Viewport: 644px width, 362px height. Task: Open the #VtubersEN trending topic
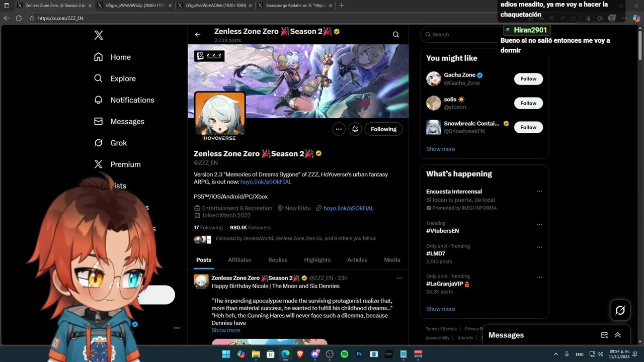tap(442, 231)
